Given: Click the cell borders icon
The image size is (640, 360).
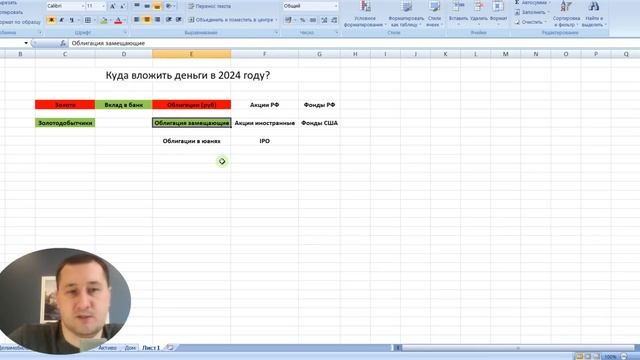Looking at the screenshot, I should pos(87,20).
